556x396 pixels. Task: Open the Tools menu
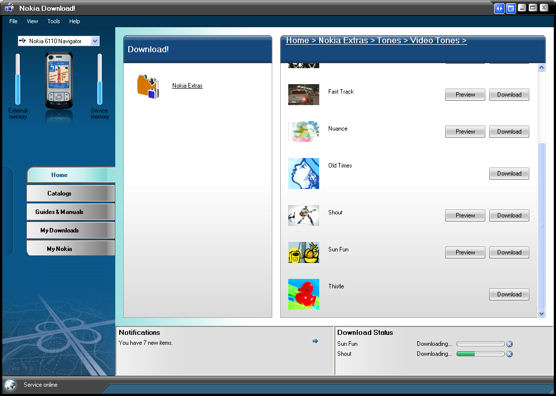coord(54,21)
